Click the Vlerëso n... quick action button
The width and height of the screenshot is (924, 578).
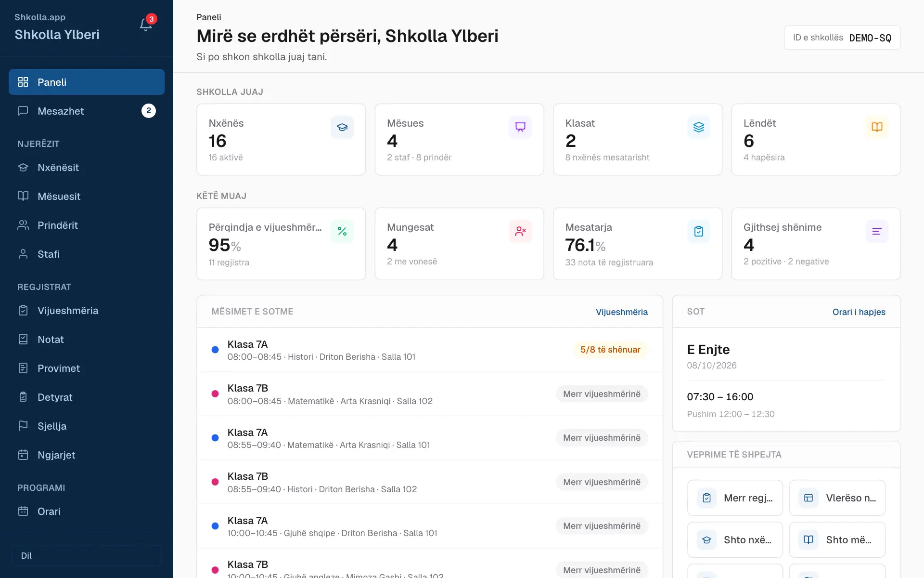[837, 498]
